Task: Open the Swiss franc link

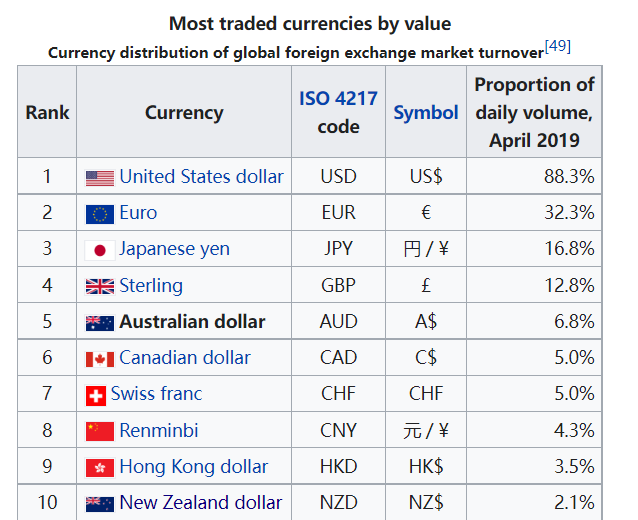Action: click(x=156, y=394)
